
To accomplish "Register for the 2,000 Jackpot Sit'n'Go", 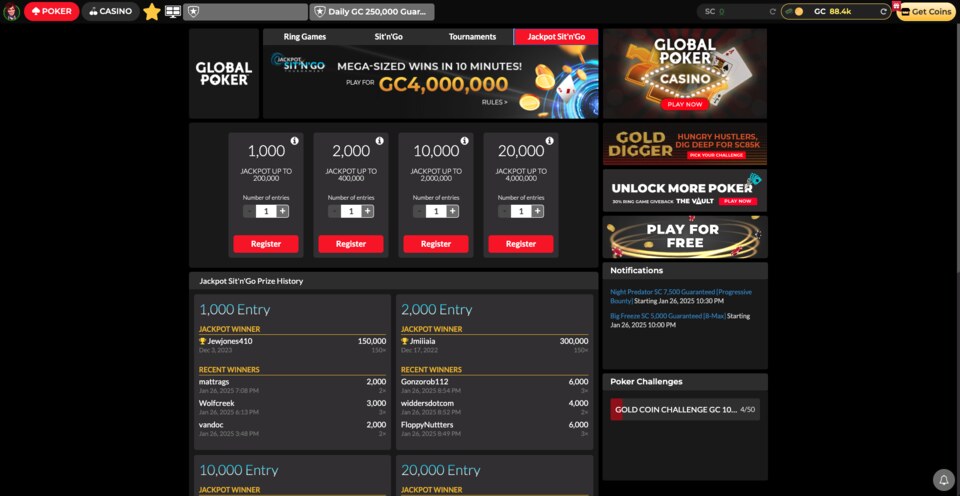I will click(x=351, y=244).
